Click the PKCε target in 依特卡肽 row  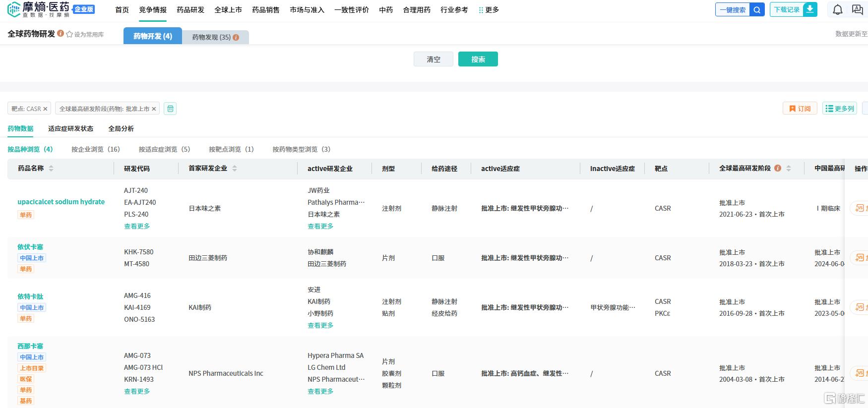(x=663, y=313)
